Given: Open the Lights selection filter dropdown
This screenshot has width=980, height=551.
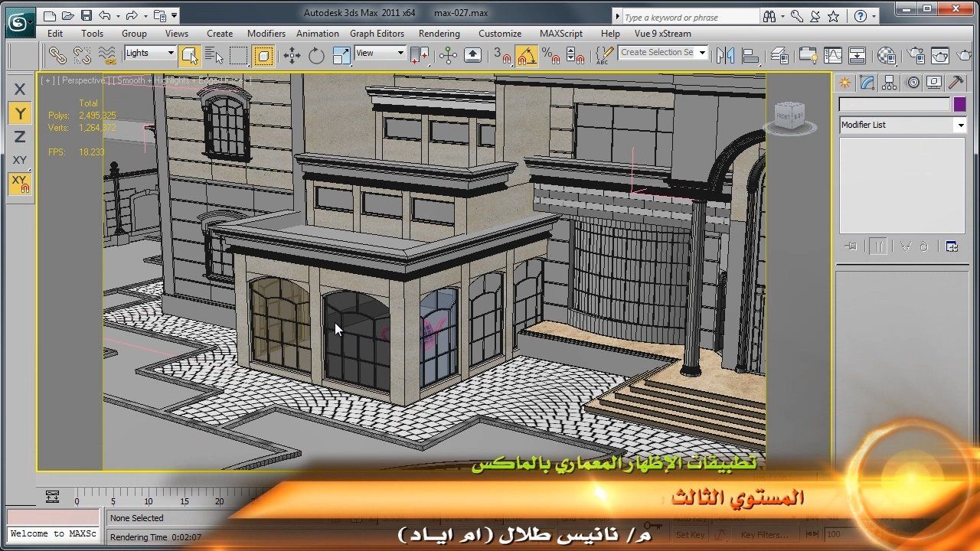Looking at the screenshot, I should (151, 53).
